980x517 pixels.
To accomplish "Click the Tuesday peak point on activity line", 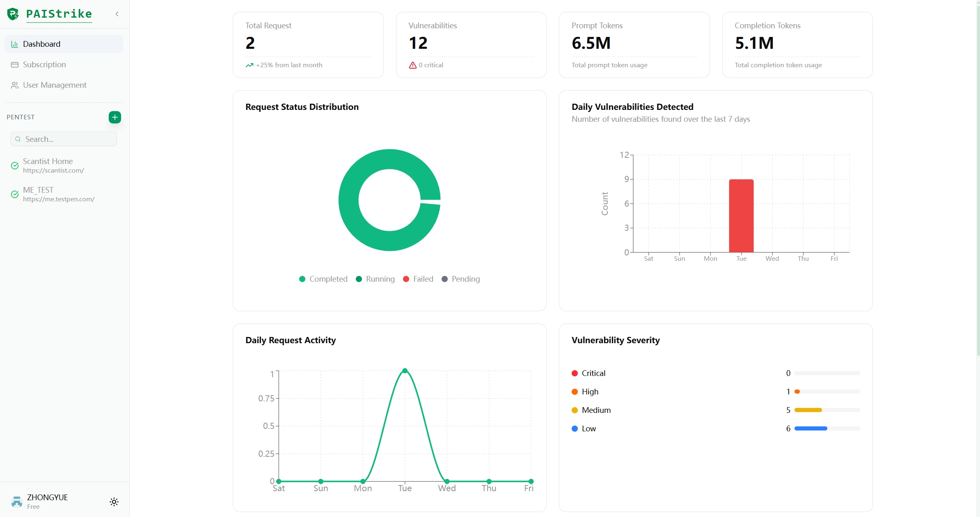I will point(405,371).
